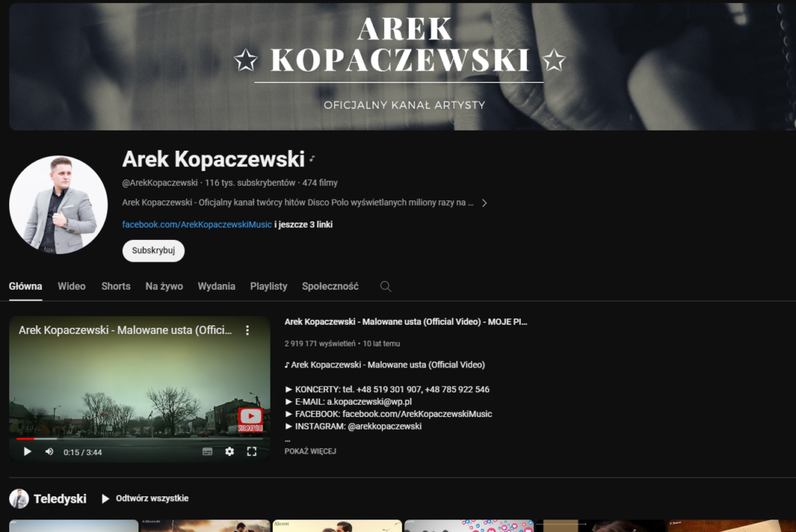Switch to the Wideo tab

[x=72, y=286]
